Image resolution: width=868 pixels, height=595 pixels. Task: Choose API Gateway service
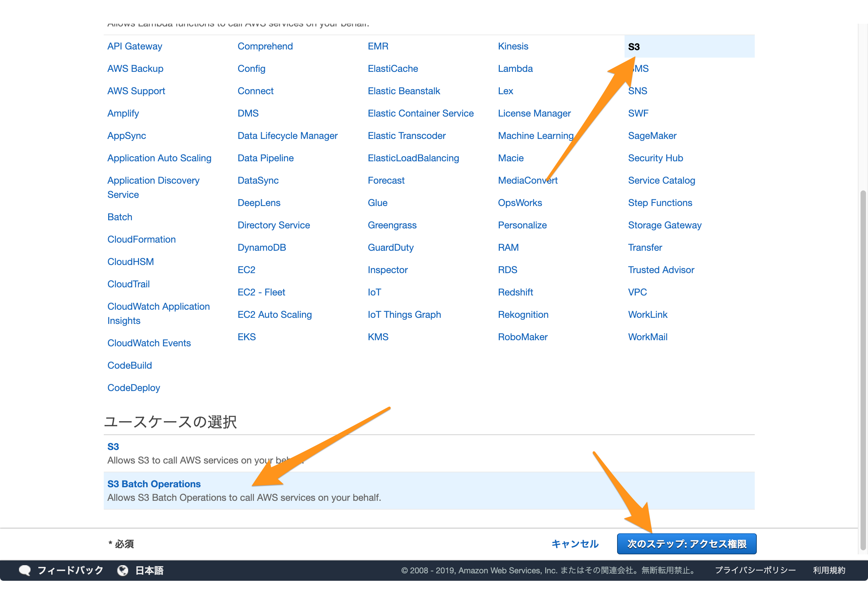pos(135,46)
